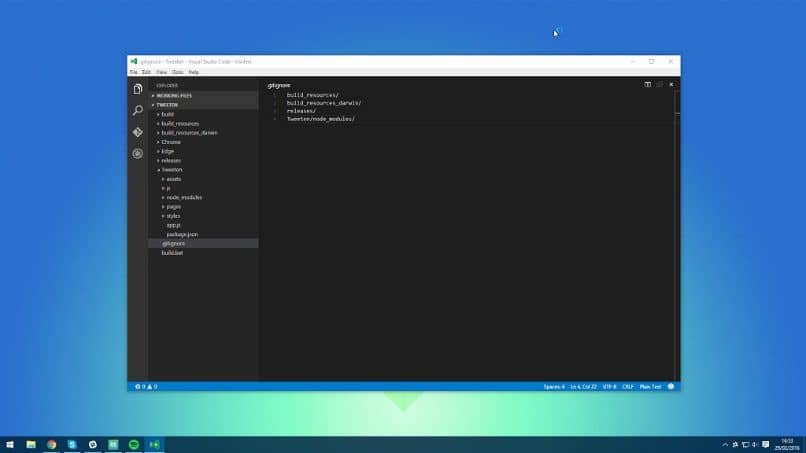Expand the build folder
Image resolution: width=806 pixels, height=453 pixels.
[x=204, y=114]
